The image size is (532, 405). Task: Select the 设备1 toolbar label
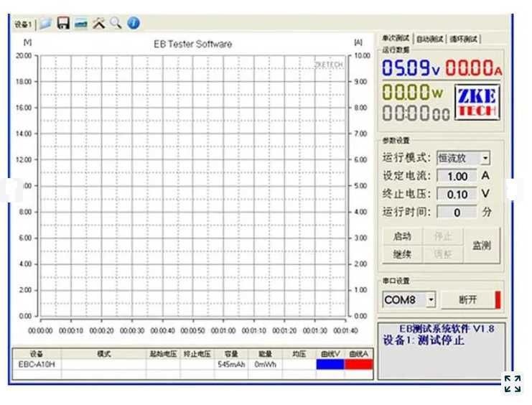click(23, 24)
